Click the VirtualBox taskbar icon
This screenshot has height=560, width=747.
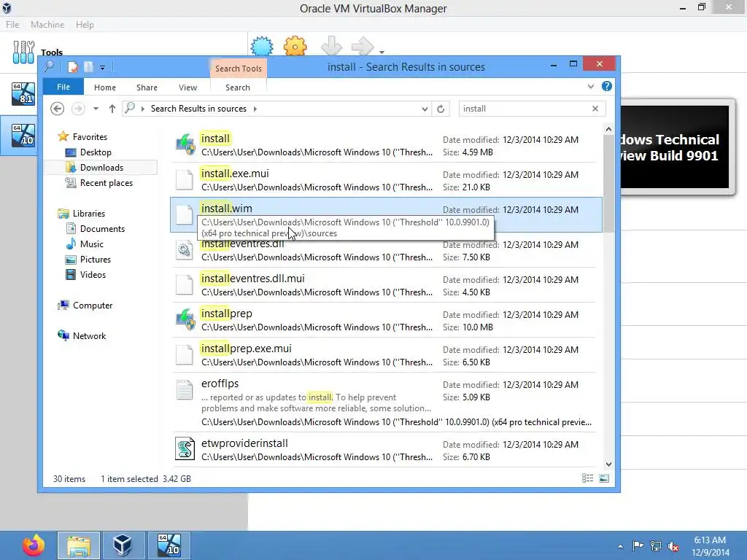pos(123,545)
